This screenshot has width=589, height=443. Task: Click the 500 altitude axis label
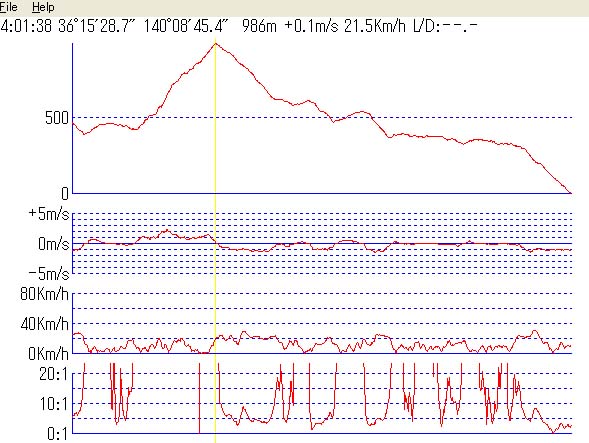[57, 118]
